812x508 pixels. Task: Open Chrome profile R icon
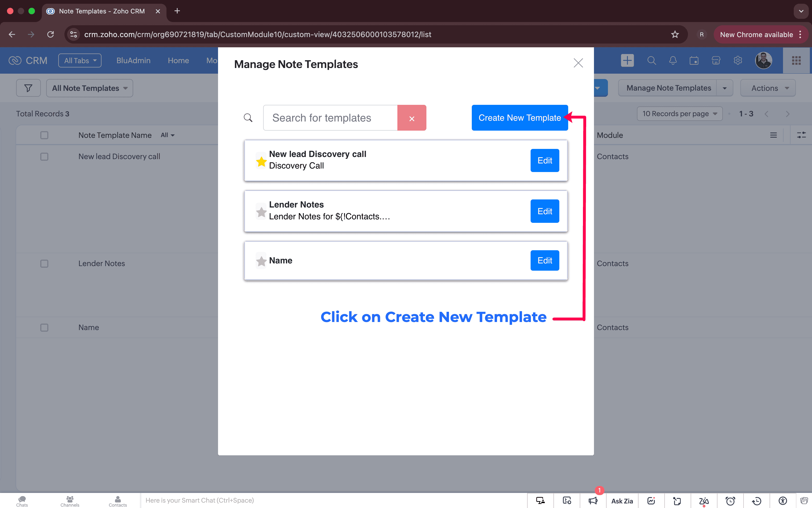(701, 34)
